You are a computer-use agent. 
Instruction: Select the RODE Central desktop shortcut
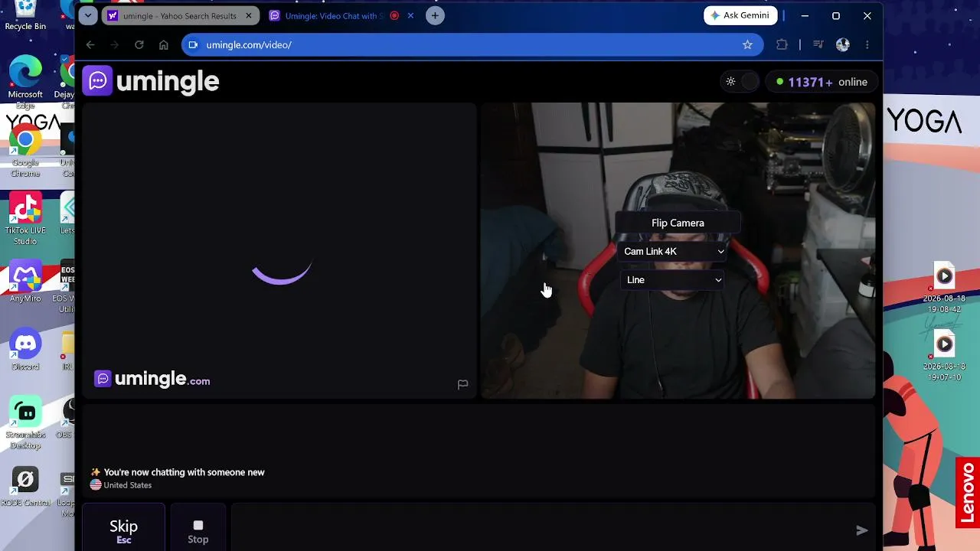[25, 487]
